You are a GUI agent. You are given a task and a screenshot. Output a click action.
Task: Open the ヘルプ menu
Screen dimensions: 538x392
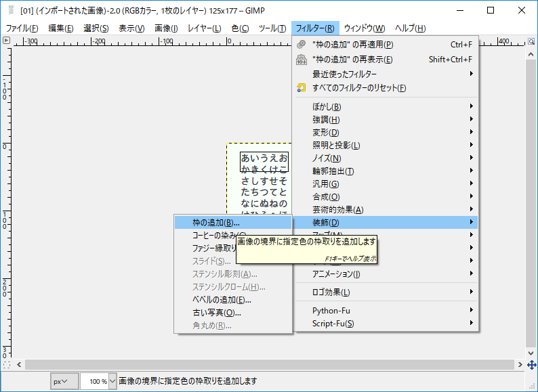pyautogui.click(x=410, y=28)
